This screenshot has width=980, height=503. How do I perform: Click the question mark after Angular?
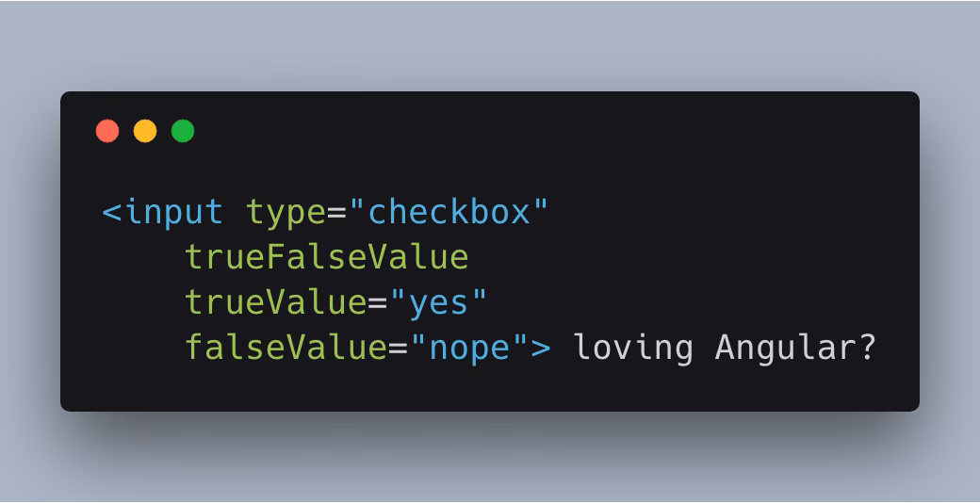coord(867,348)
